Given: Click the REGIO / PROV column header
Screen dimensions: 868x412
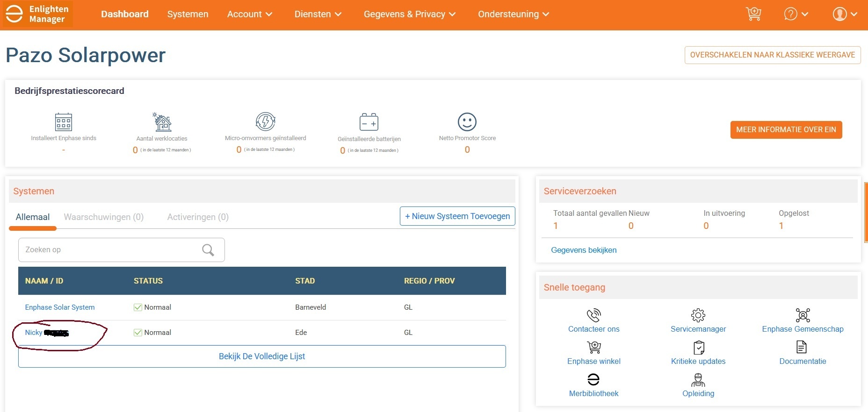Looking at the screenshot, I should click(429, 281).
